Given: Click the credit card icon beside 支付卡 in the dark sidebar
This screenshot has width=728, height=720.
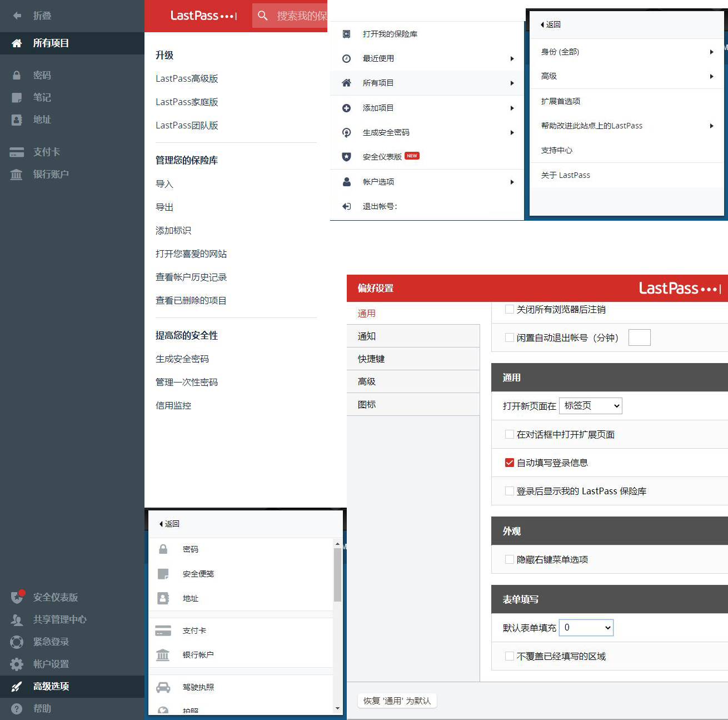Looking at the screenshot, I should point(17,152).
